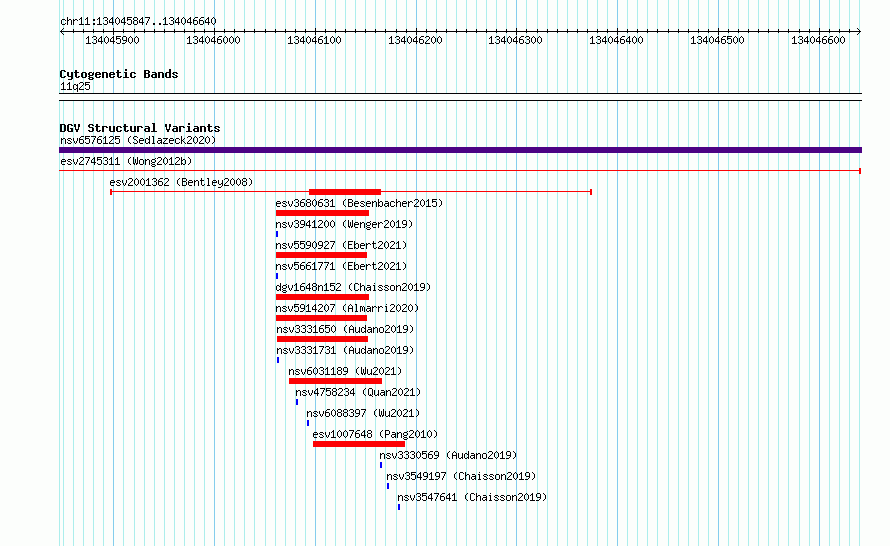Open dgv1648n152 (Chaisson2019) variant label
This screenshot has width=890, height=546.
[x=353, y=287]
